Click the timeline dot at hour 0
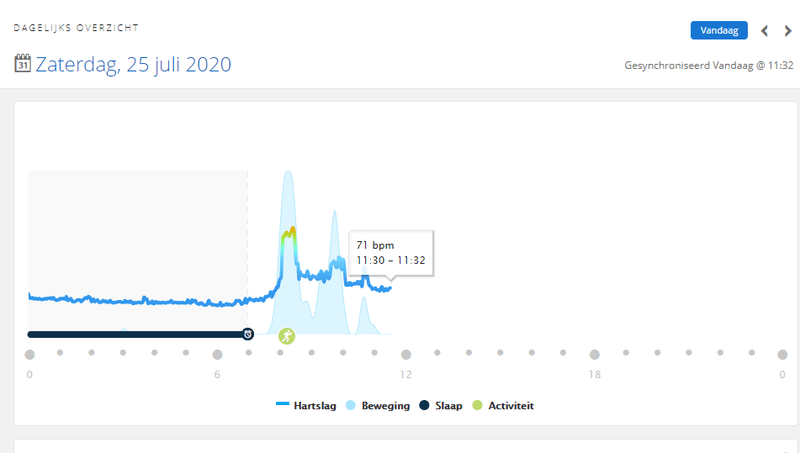800x453 pixels. (30, 354)
